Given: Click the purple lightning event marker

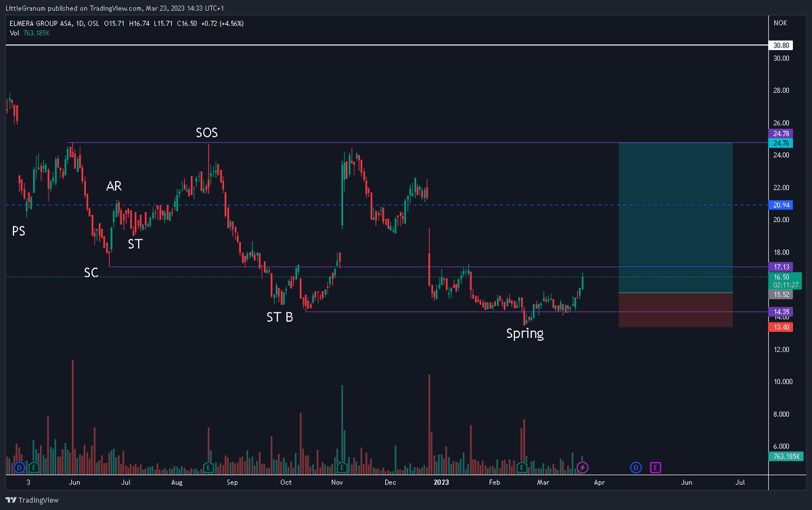Looking at the screenshot, I should [x=583, y=467].
